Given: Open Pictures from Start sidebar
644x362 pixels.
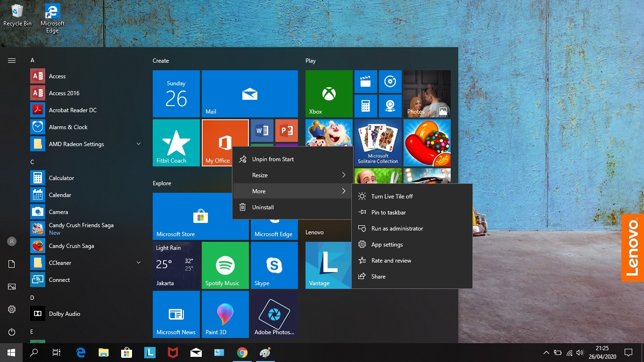Looking at the screenshot, I should click(12, 287).
